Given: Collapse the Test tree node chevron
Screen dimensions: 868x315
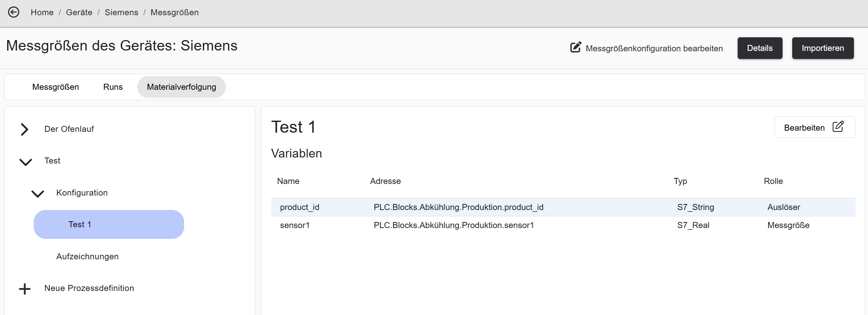Looking at the screenshot, I should (26, 162).
